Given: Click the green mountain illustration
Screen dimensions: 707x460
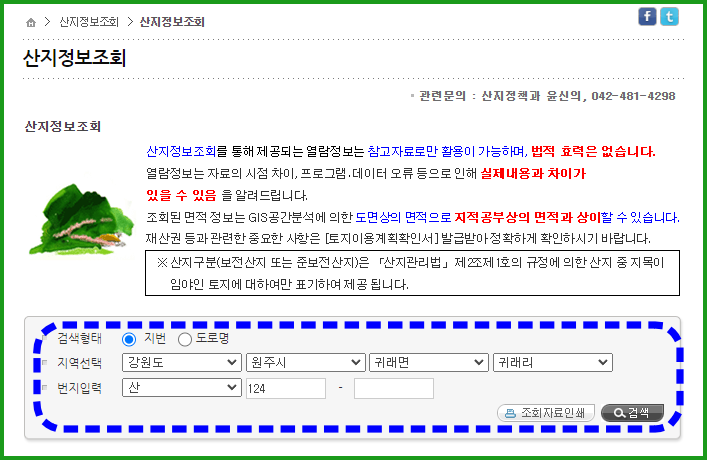Looking at the screenshot, I should (82, 220).
